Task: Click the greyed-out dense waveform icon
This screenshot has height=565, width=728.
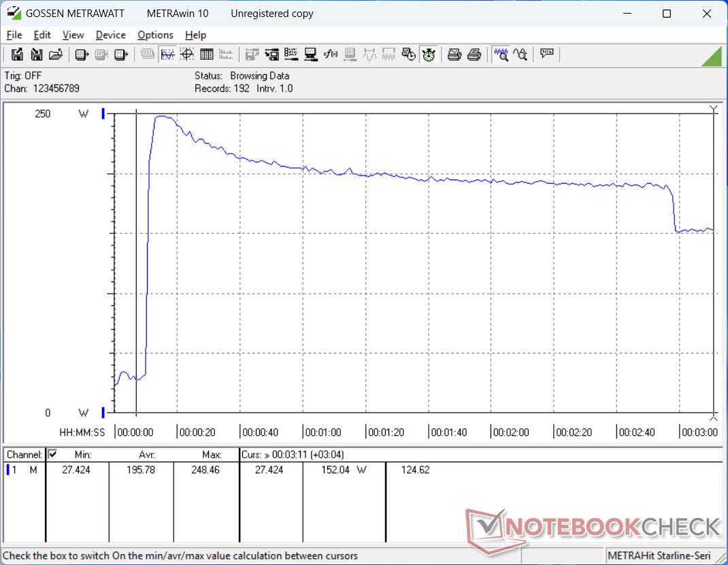Action: coord(388,55)
